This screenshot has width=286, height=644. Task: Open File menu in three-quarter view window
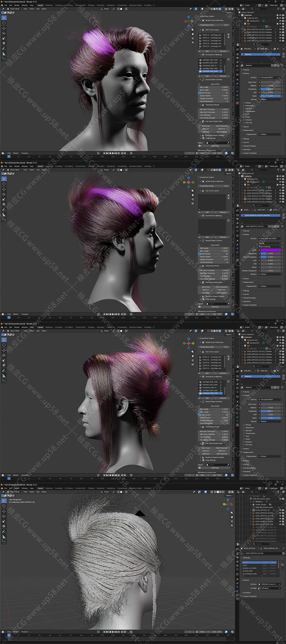pos(6,5)
